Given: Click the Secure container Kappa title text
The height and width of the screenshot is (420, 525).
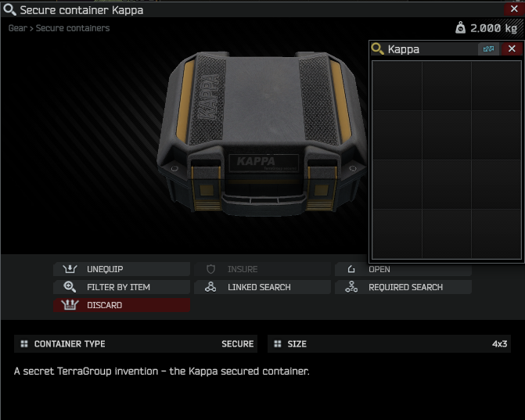Looking at the screenshot, I should click(81, 10).
